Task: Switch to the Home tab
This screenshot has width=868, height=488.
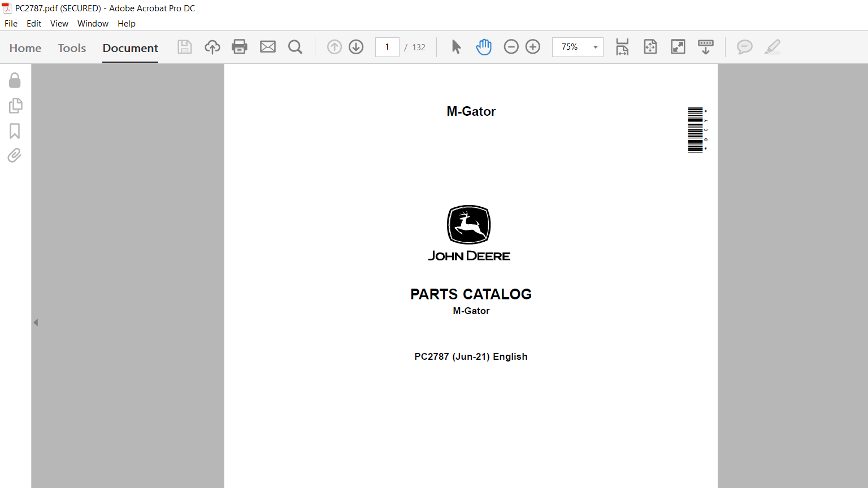Action: [25, 48]
